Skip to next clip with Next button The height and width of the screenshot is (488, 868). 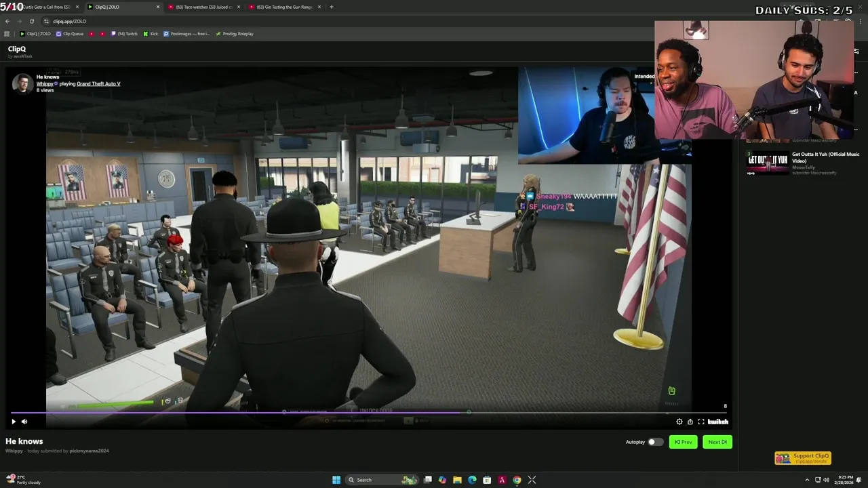(x=717, y=442)
